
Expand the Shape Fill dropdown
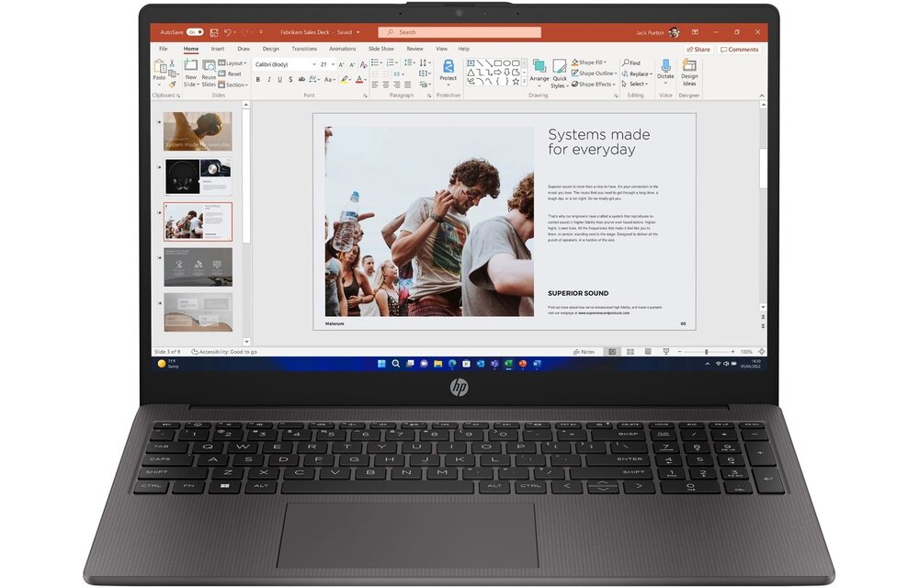coord(604,62)
